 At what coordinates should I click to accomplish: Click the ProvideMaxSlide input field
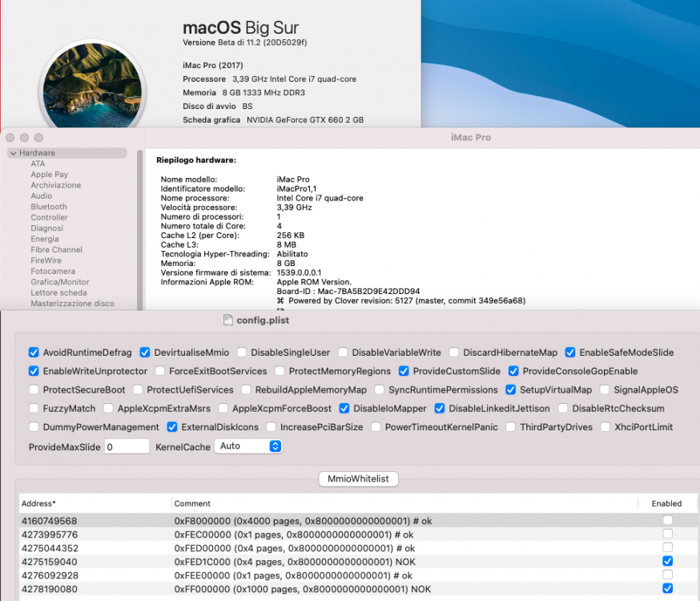click(x=127, y=446)
